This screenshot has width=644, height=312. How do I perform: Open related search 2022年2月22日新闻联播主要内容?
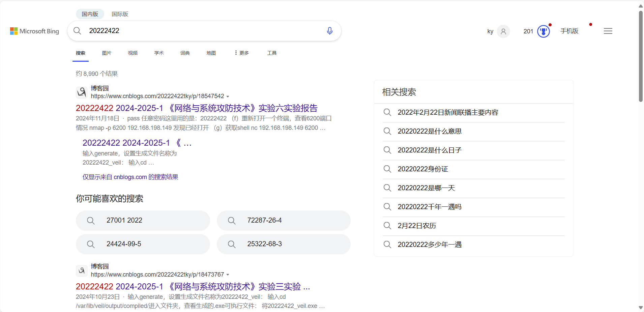pos(448,112)
